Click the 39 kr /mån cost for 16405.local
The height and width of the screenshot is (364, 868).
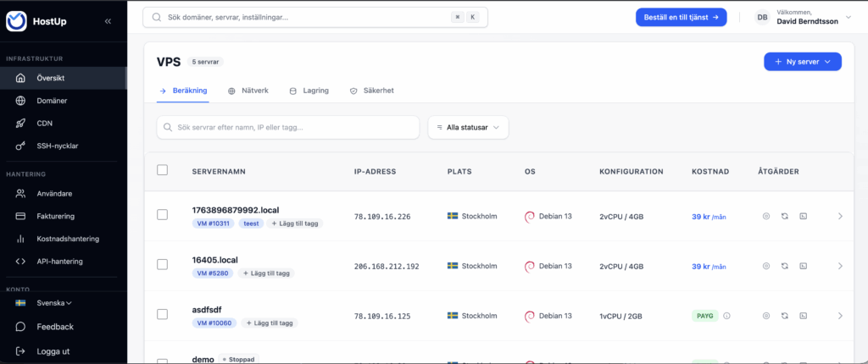(x=709, y=267)
